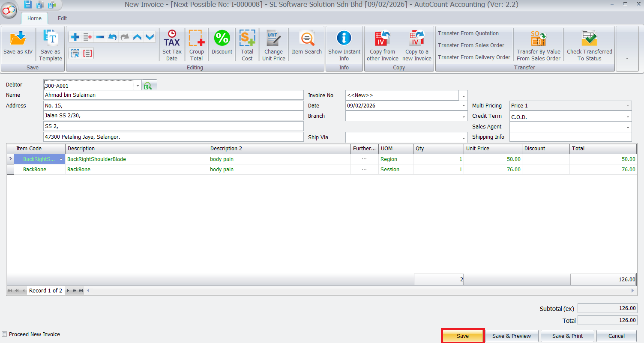This screenshot has width=644, height=343.
Task: Open the Debtor code dropdown
Action: (138, 86)
